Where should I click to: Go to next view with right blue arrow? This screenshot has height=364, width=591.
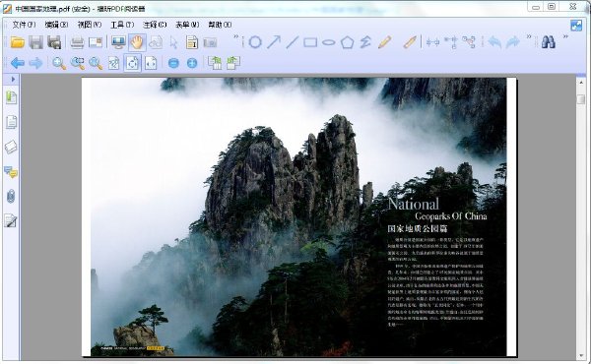pos(35,63)
